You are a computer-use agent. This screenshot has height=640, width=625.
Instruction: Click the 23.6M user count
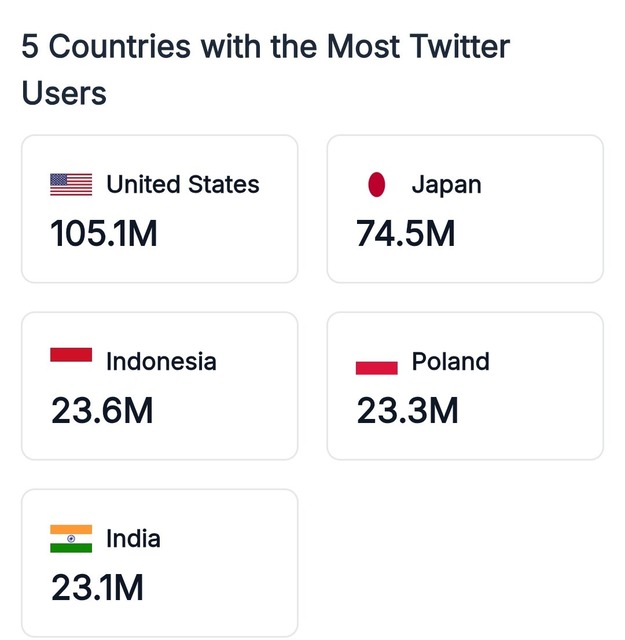tap(102, 411)
